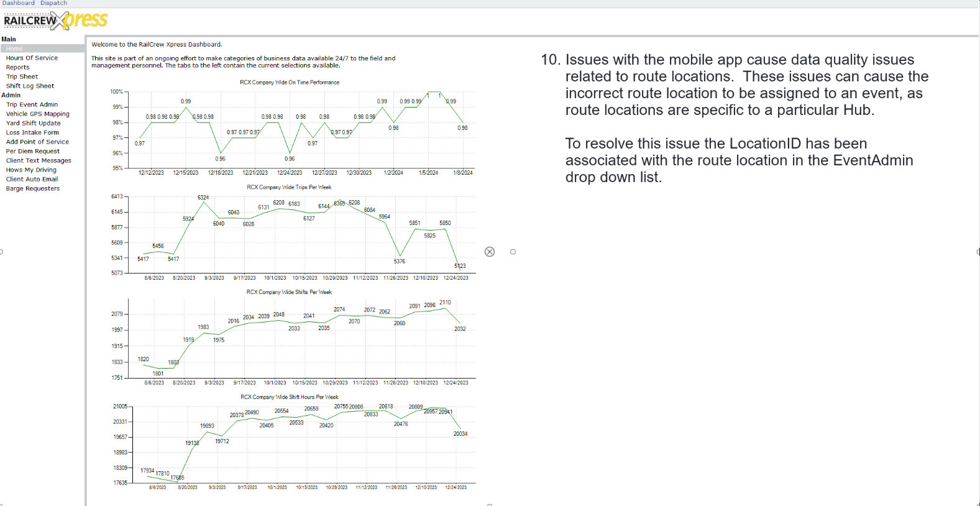The height and width of the screenshot is (506, 980).
Task: Click the 6324 data point in Trips chart
Action: tap(203, 198)
